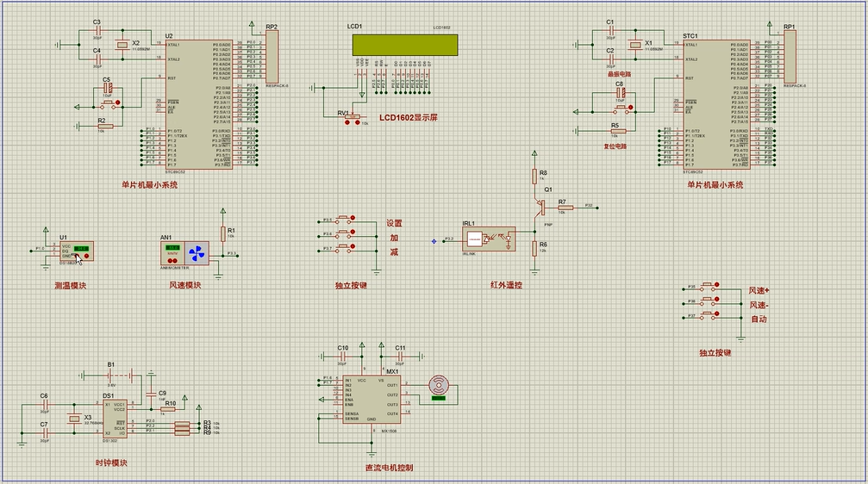Select the DS1 DS1302 clock chip

(114, 420)
